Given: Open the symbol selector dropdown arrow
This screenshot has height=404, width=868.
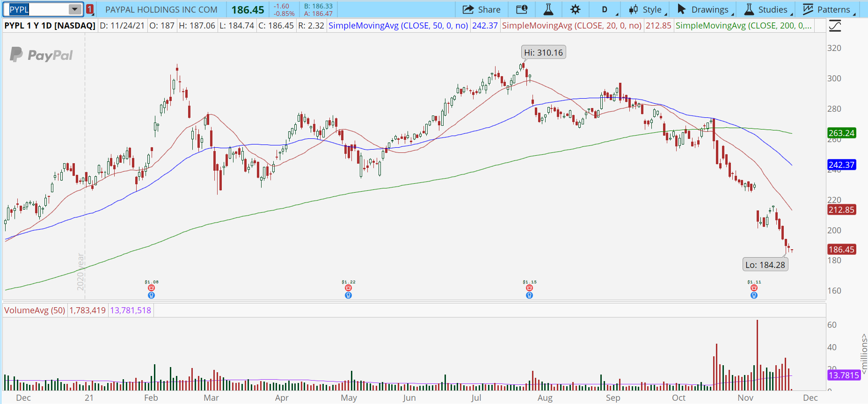Looking at the screenshot, I should coord(75,9).
